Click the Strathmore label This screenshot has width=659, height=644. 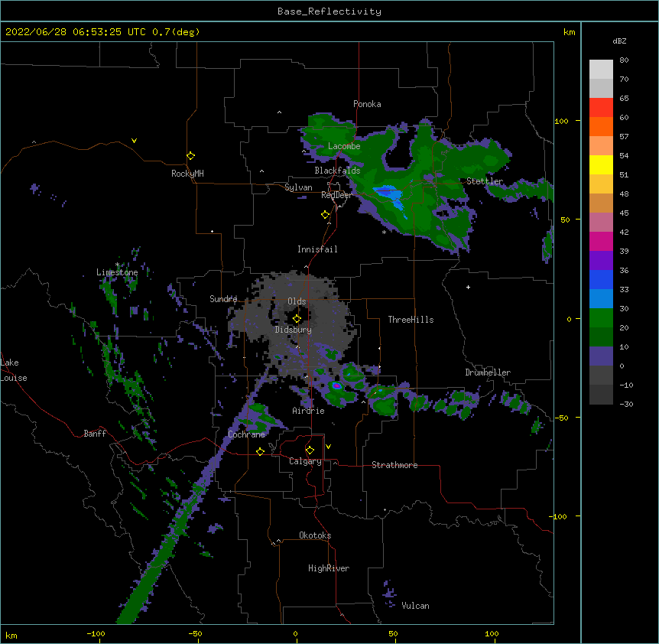coord(394,465)
